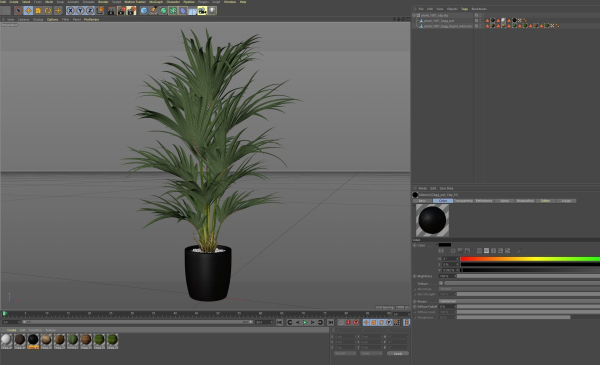
Task: Select the Live Selection arrow tool
Action: click(18, 11)
